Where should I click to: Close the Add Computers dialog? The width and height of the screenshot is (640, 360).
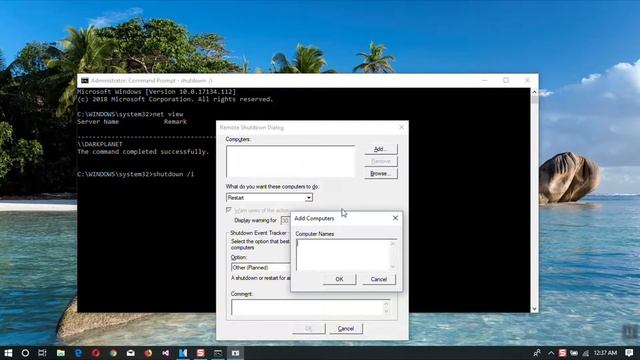[x=395, y=218]
